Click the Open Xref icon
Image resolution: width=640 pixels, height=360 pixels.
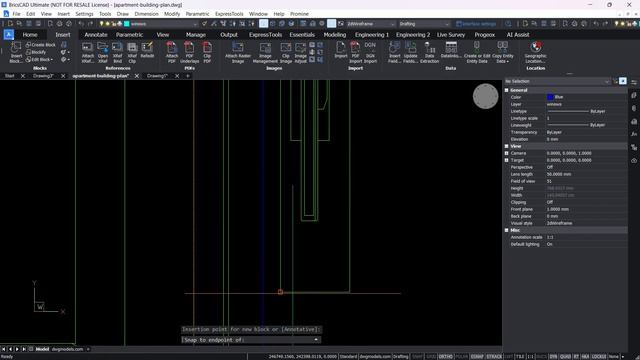coord(102,52)
